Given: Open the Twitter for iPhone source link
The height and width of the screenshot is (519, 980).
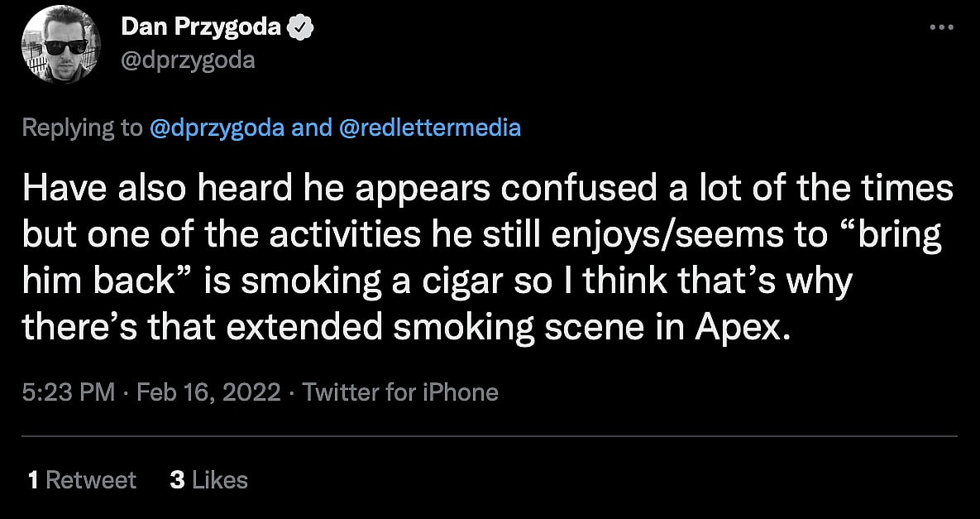Looking at the screenshot, I should click(x=400, y=392).
